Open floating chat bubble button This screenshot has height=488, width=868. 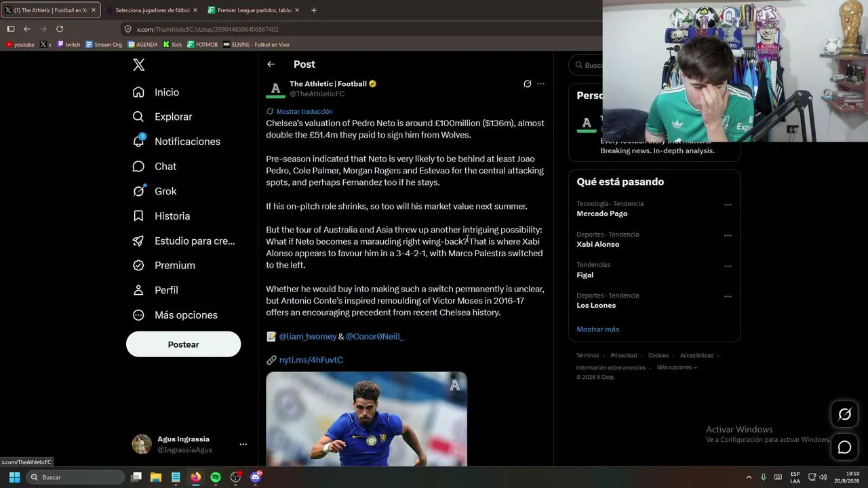pos(844,447)
